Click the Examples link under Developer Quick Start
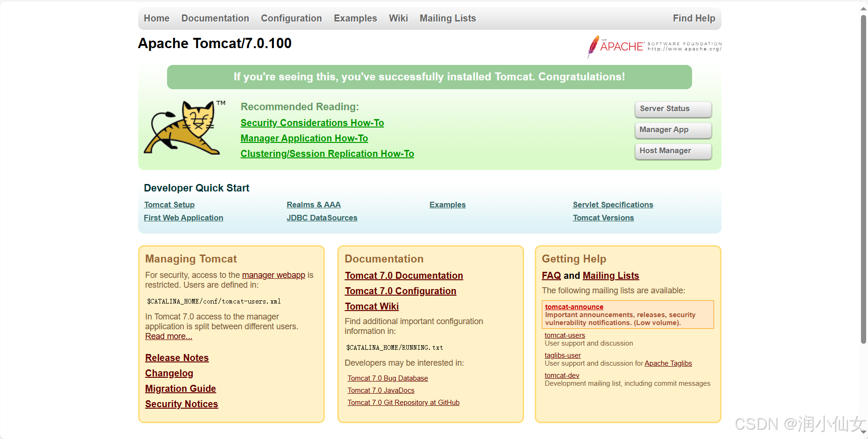Viewport: 868px width, 439px height. (448, 205)
